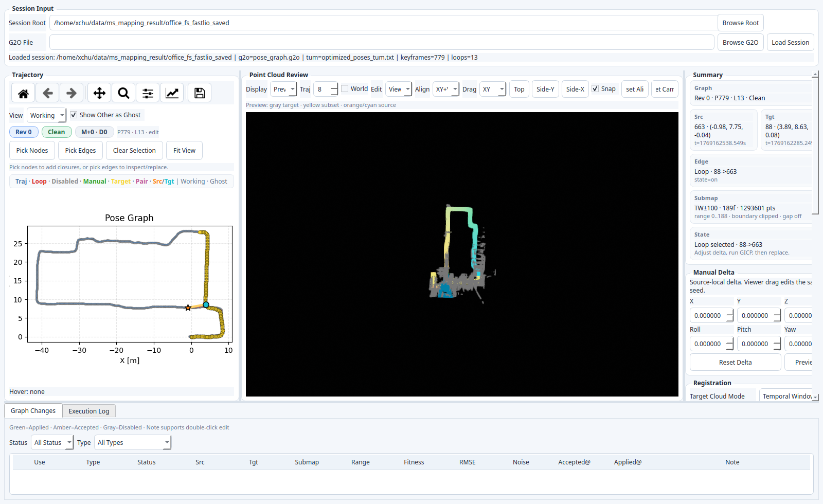Click the Rev 0 badge

[x=24, y=132]
